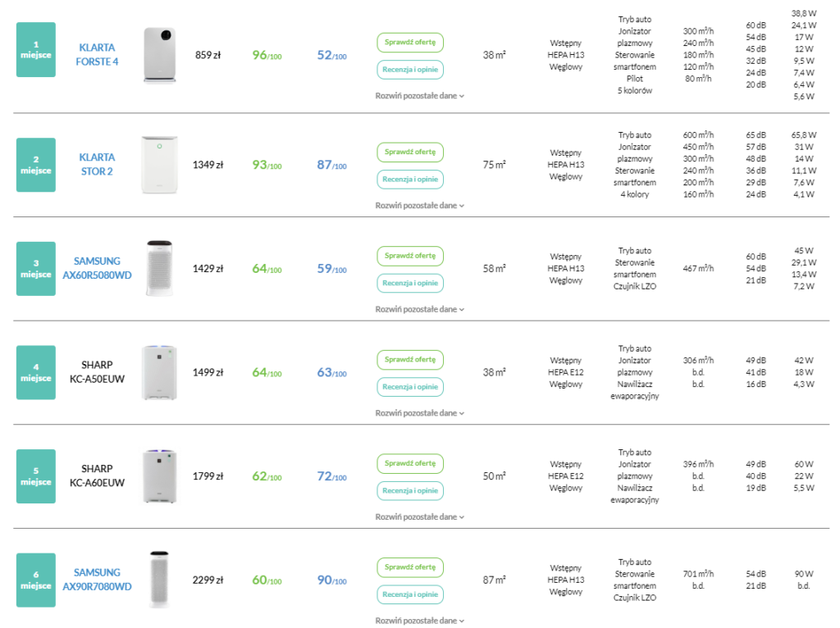Check the offer for Klarta Forste 4
Image resolution: width=840 pixels, height=628 pixels.
(x=410, y=42)
